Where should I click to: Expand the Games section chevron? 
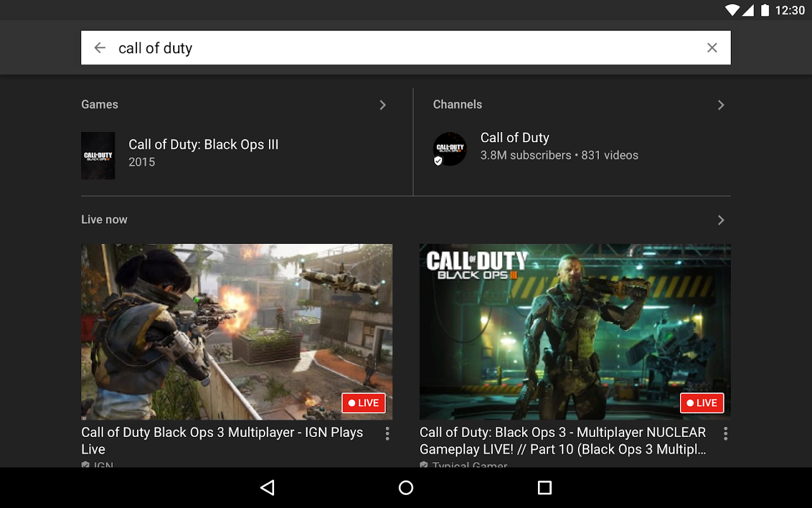pyautogui.click(x=383, y=105)
